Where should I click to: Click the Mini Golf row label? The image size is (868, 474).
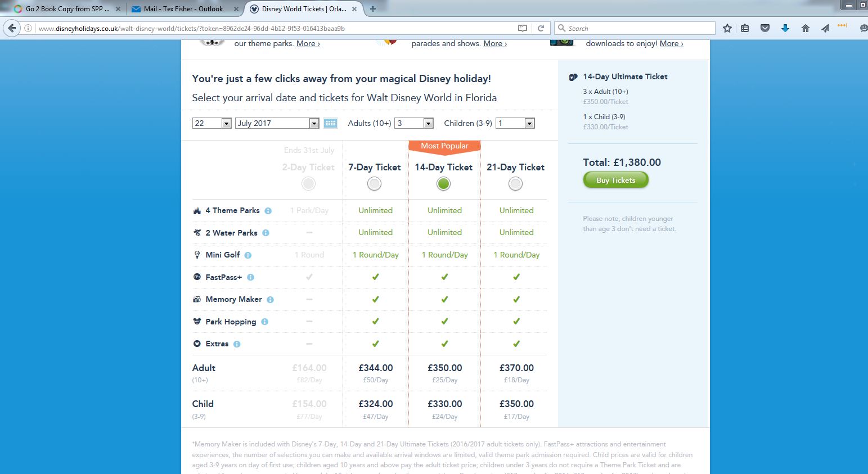click(223, 255)
